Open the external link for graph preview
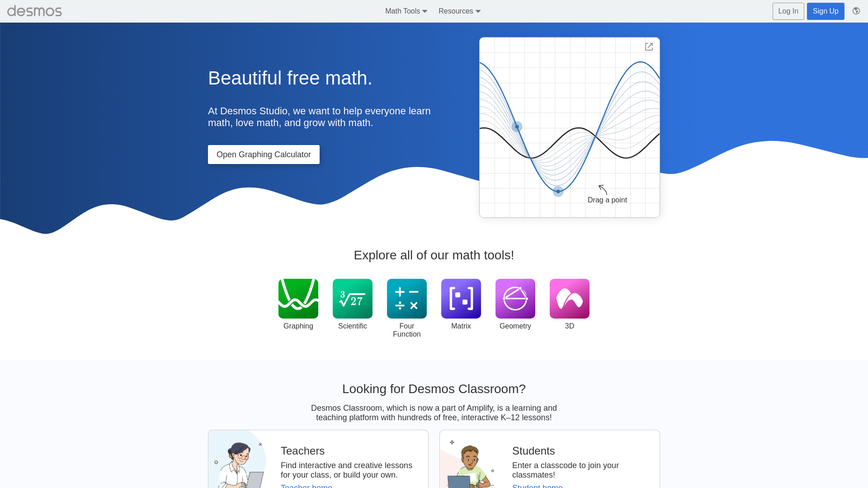 pos(649,47)
